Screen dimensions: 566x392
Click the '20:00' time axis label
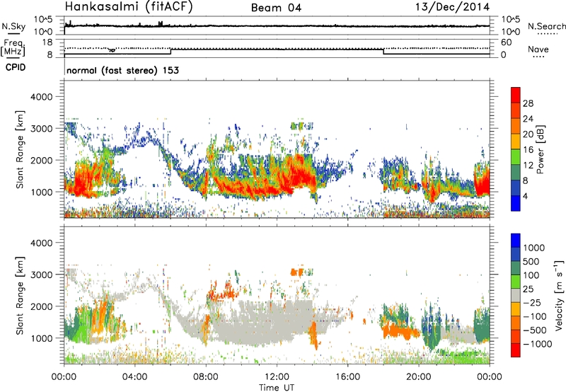pyautogui.click(x=419, y=377)
